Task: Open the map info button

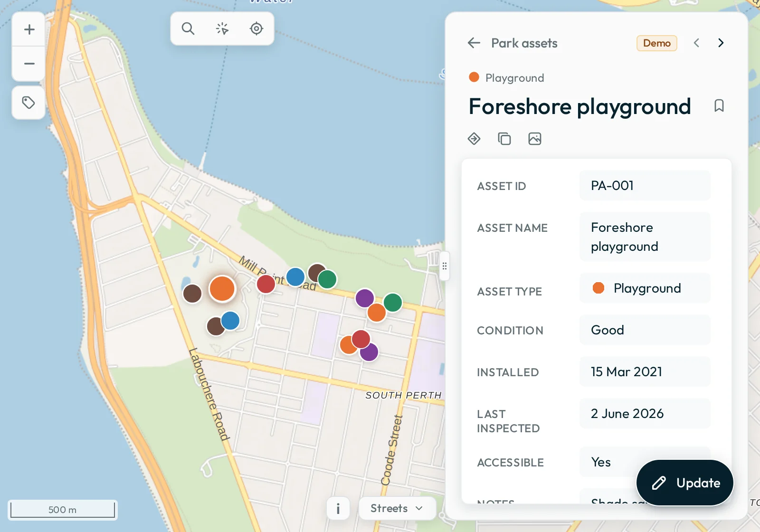Action: tap(338, 509)
